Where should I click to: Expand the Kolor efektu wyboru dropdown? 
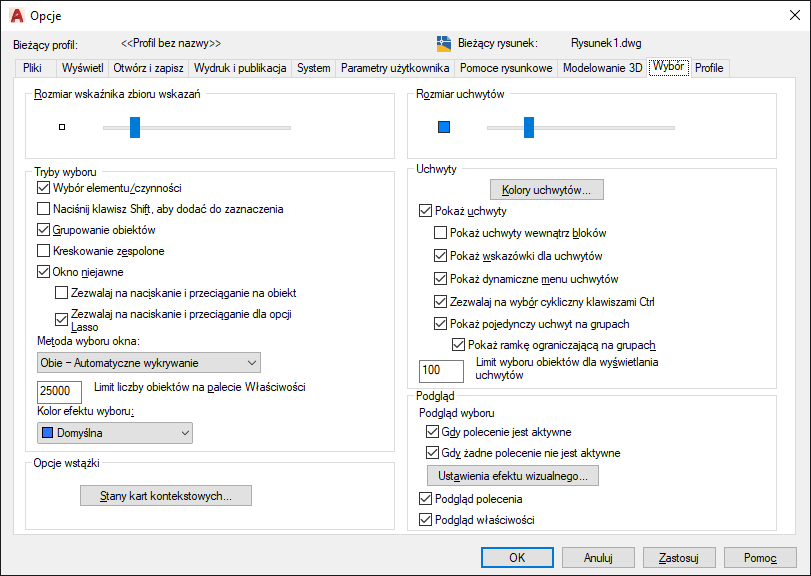[x=114, y=432]
